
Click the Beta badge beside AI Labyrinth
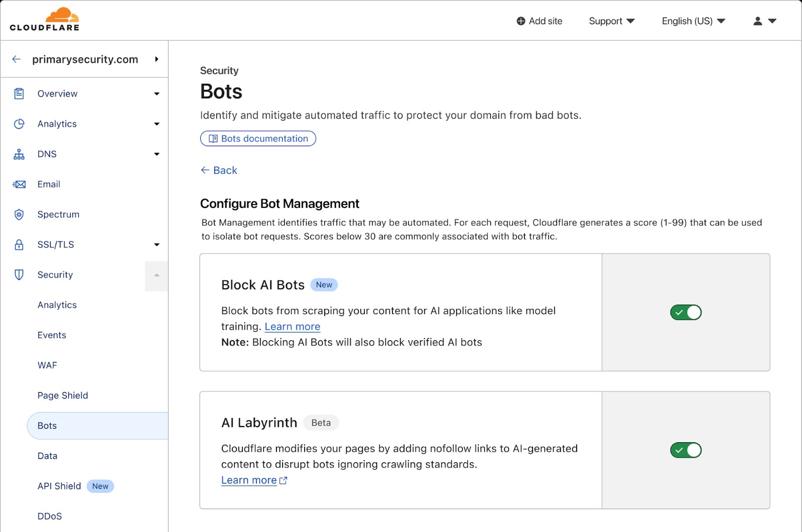point(321,423)
